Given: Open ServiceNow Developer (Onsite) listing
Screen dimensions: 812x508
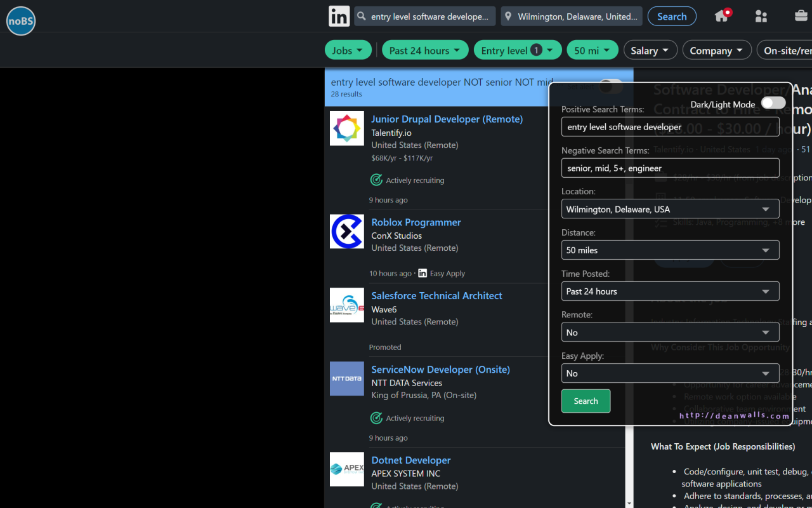Looking at the screenshot, I should pyautogui.click(x=440, y=369).
